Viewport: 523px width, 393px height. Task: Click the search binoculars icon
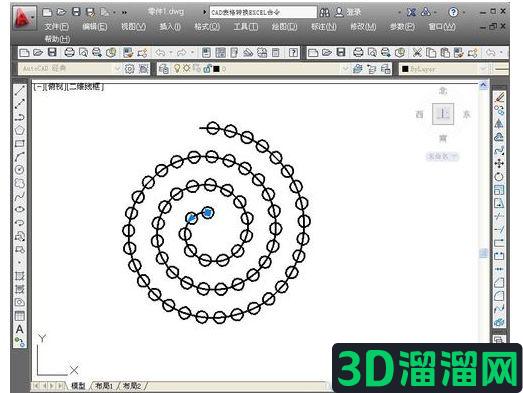324,13
